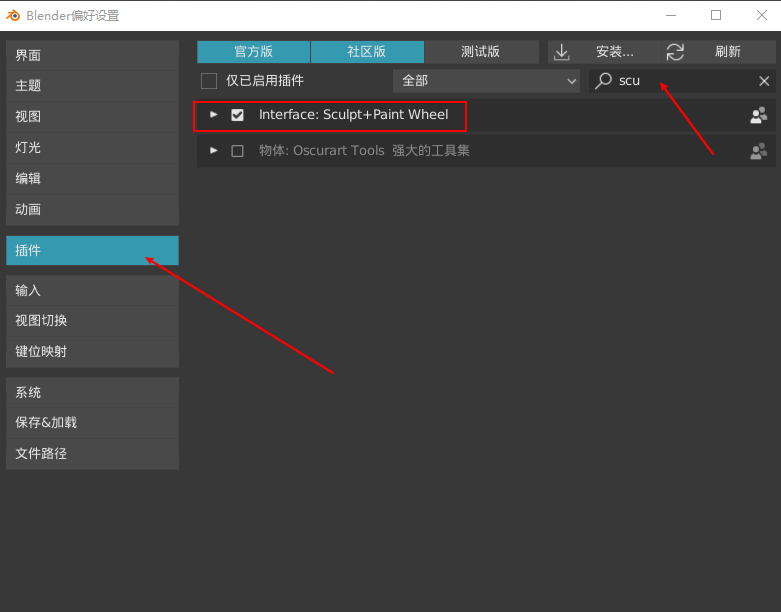Minimize the Blender preferences window
This screenshot has width=781, height=612.
pos(671,15)
